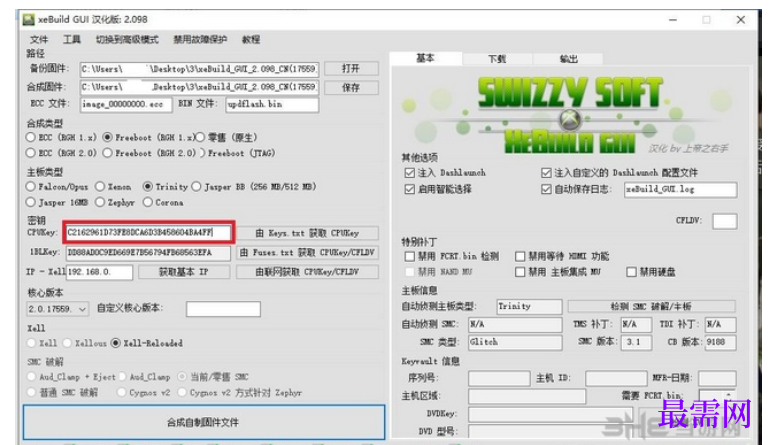Switch to the 输出 tab
The image size is (770, 445).
pyautogui.click(x=568, y=59)
